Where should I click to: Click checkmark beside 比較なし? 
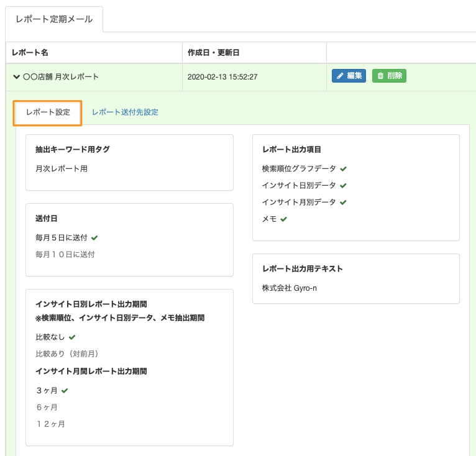72,337
